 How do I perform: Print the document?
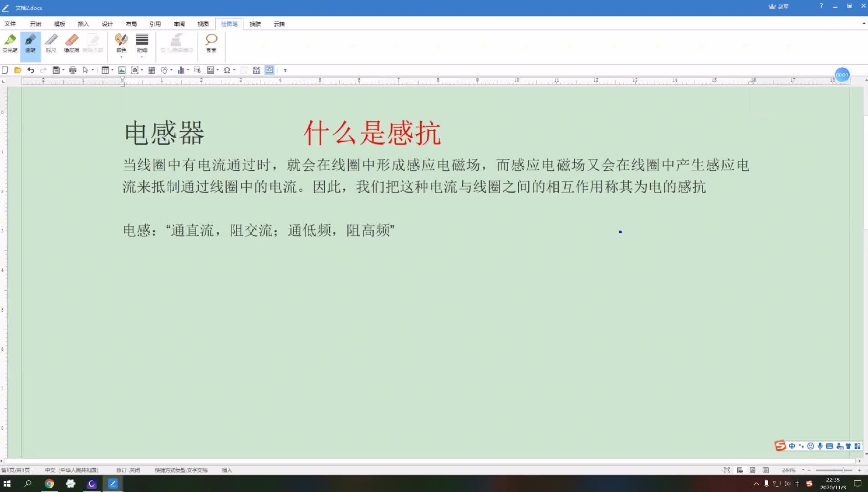point(73,70)
